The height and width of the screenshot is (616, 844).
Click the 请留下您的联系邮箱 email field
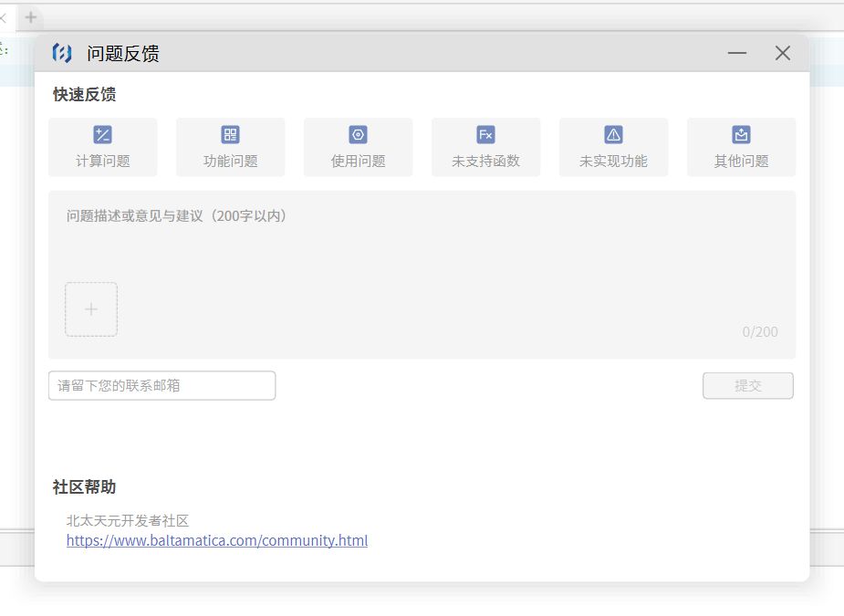click(162, 385)
